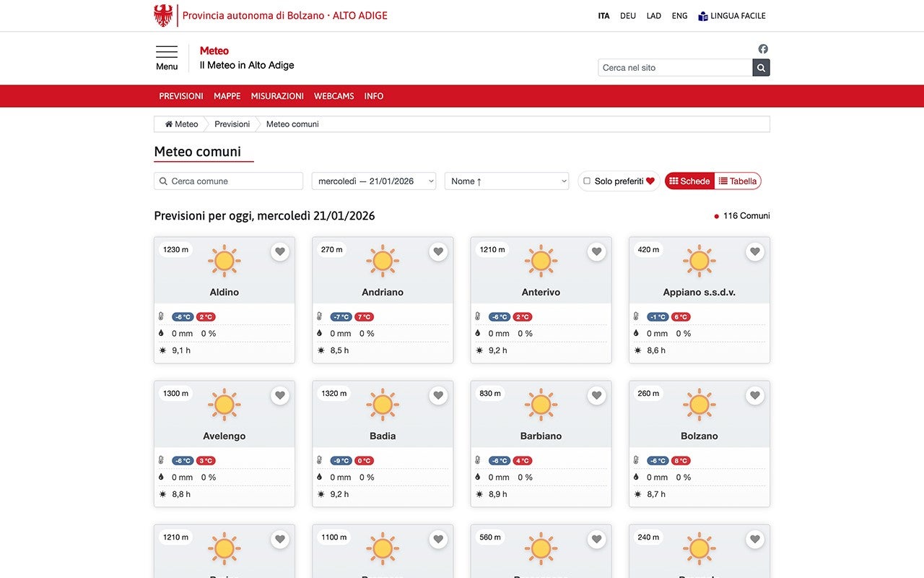
Task: Open the date dropdown mercoledì 21/01/2026
Action: [x=373, y=181]
